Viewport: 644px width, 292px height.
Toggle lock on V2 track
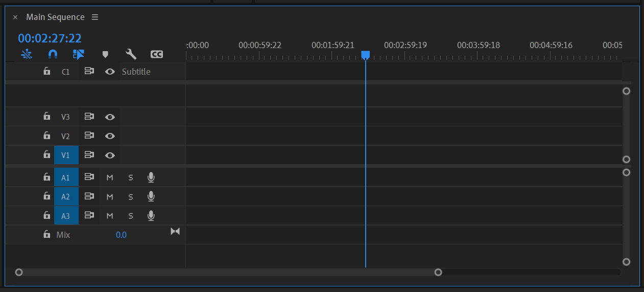[47, 136]
